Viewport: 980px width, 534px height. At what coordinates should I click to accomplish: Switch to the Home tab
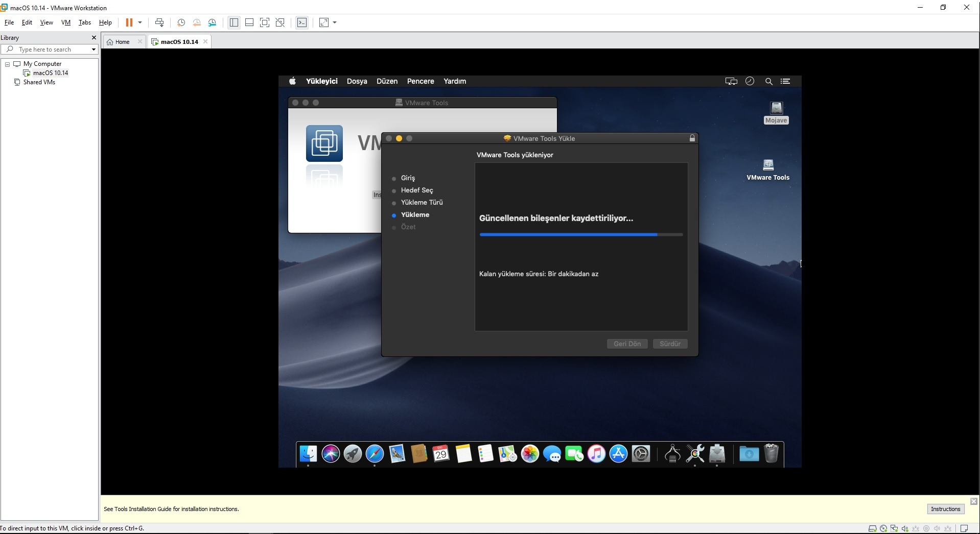[122, 42]
